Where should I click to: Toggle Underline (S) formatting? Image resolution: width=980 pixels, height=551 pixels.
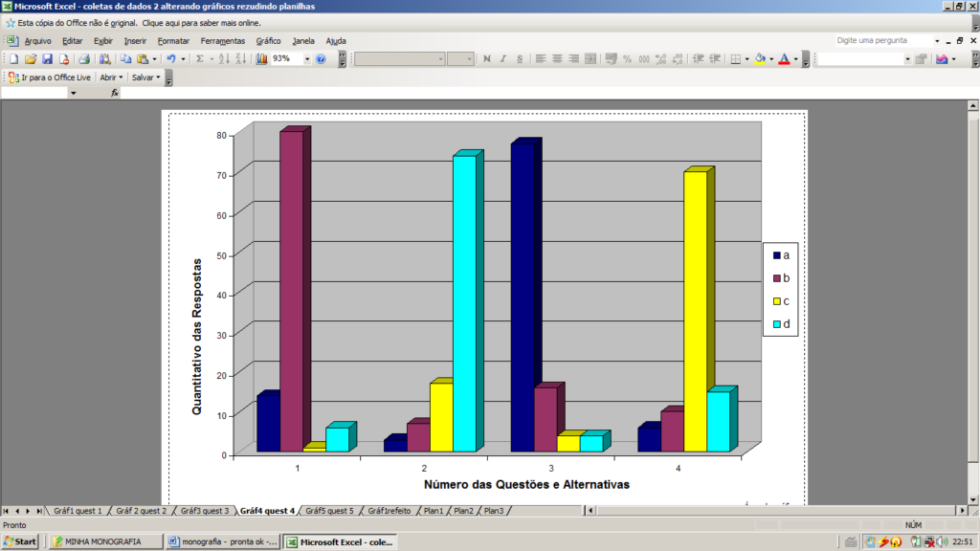(520, 59)
